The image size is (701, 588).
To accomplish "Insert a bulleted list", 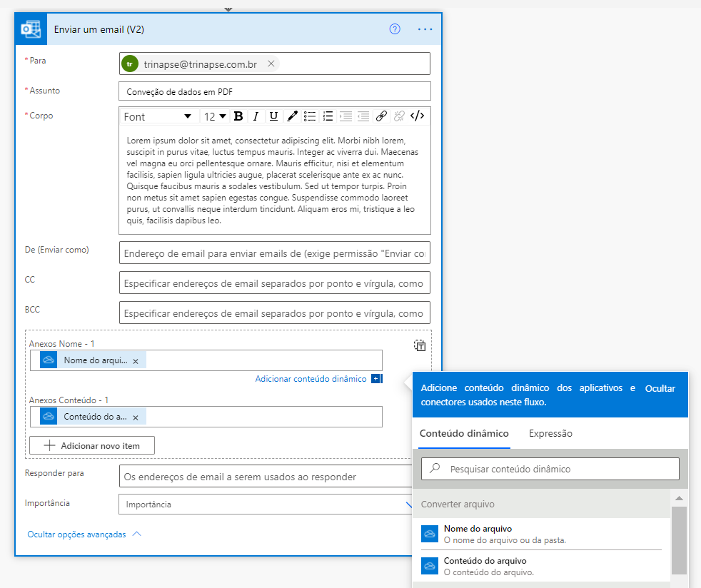I will pos(310,116).
